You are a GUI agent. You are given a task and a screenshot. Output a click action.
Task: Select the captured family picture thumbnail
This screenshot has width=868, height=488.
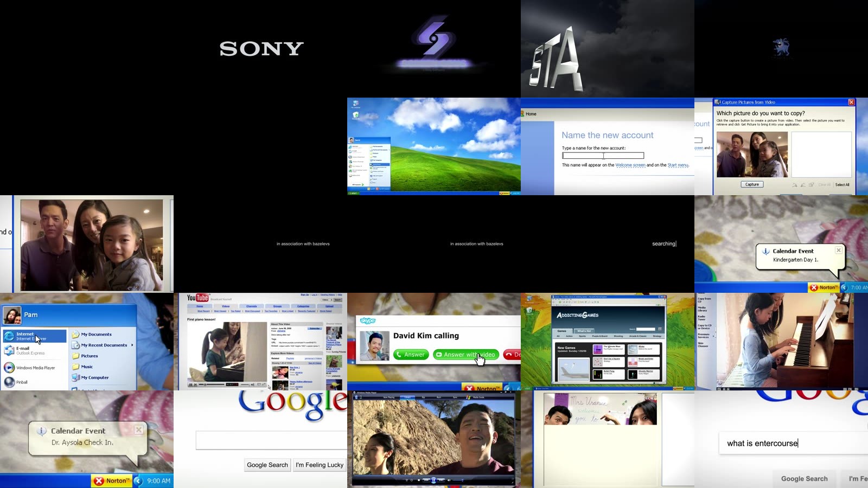point(752,155)
